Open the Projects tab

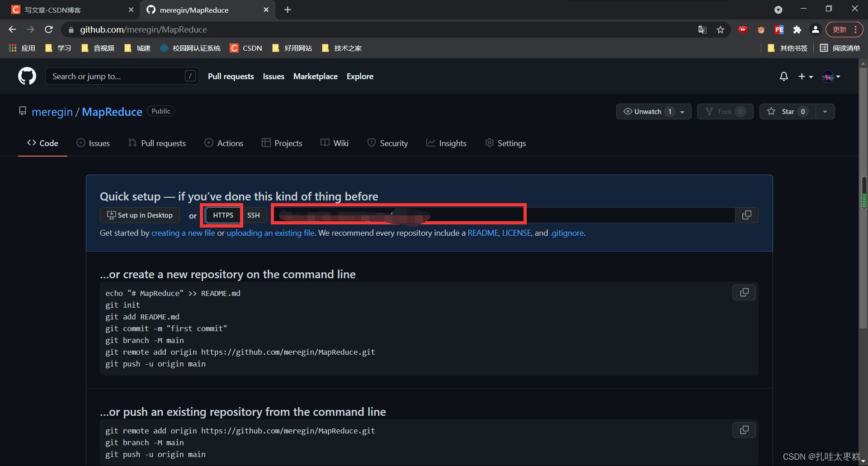tap(282, 143)
